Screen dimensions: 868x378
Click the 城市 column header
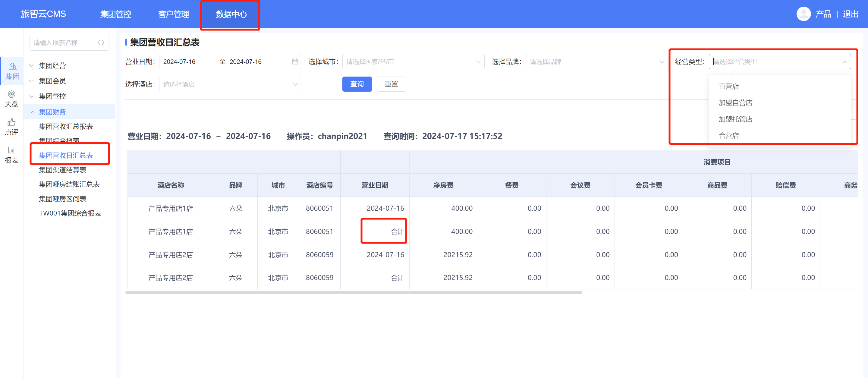tap(278, 185)
